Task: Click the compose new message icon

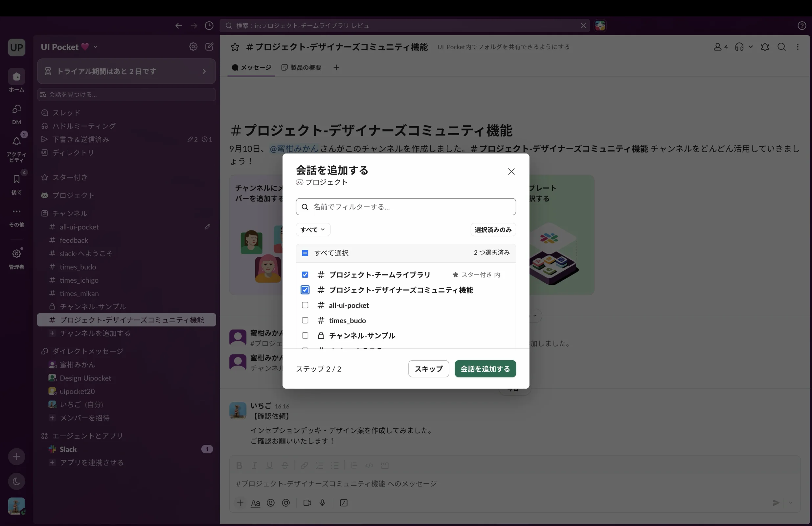Action: click(209, 47)
